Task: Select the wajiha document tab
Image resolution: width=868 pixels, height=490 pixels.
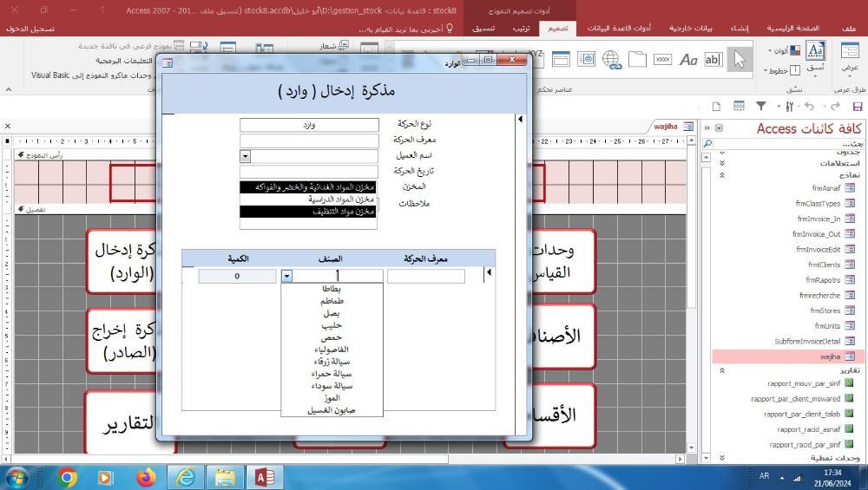Action: tap(673, 127)
